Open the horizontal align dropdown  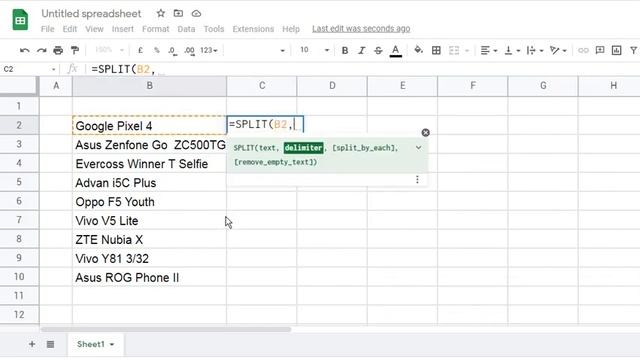pyautogui.click(x=489, y=50)
